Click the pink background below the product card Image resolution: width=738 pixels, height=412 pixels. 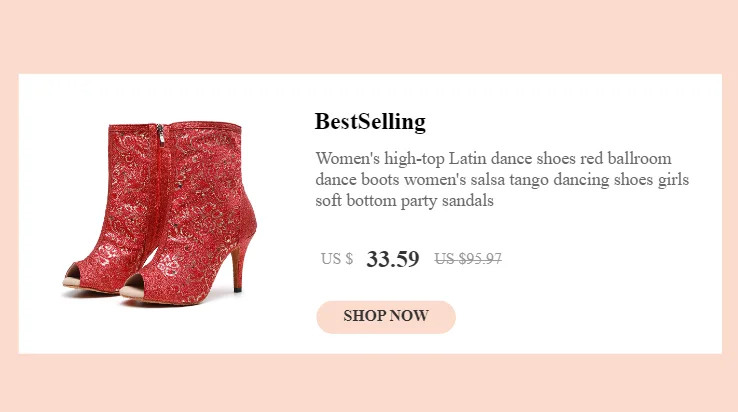(369, 384)
